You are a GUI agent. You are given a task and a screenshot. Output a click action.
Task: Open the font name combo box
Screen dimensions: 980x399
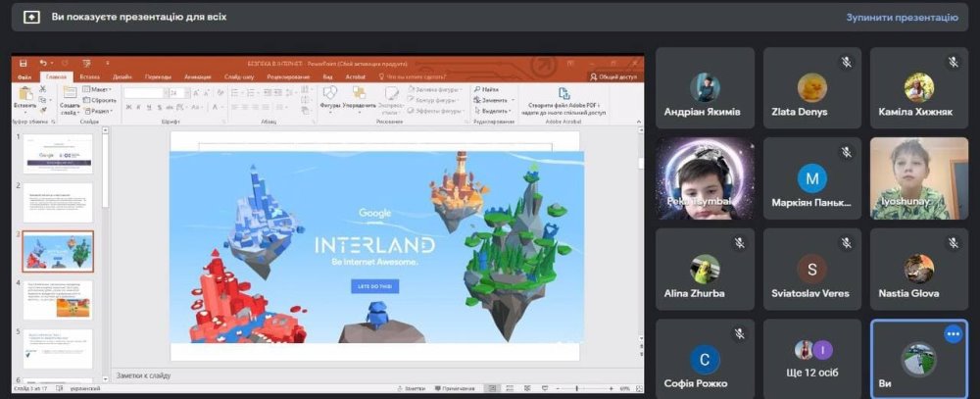point(146,92)
